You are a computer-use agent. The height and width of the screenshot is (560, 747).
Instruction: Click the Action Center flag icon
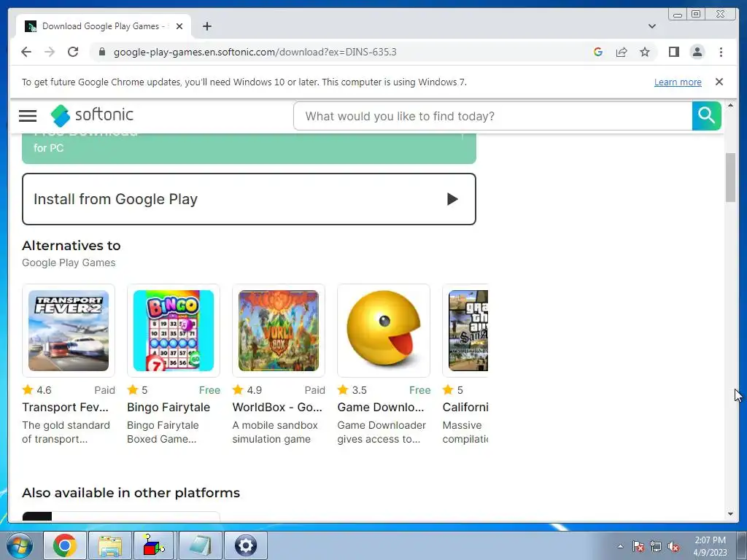[x=638, y=546]
